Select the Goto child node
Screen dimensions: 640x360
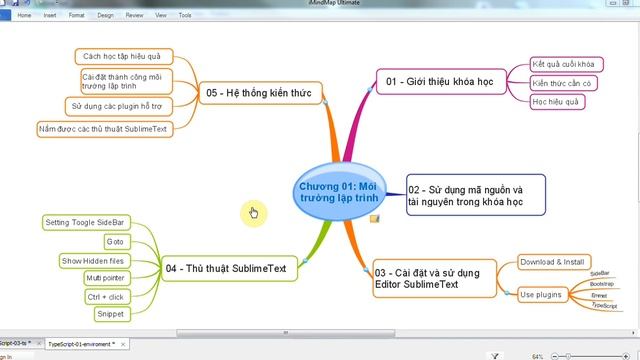117,242
